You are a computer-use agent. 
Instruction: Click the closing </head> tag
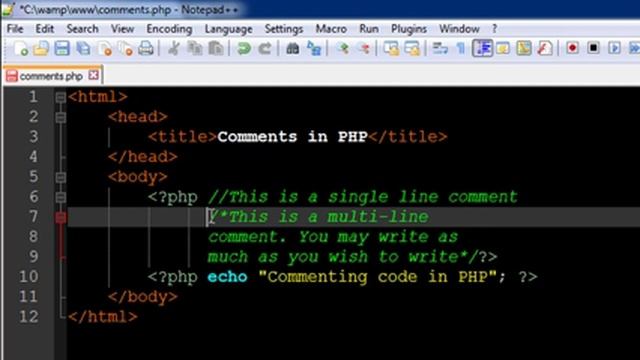click(x=143, y=157)
